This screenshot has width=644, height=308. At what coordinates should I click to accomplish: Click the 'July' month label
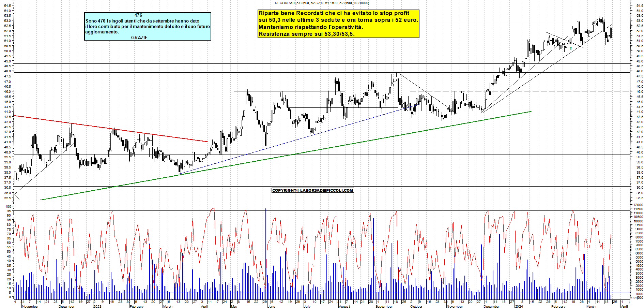(x=307, y=306)
